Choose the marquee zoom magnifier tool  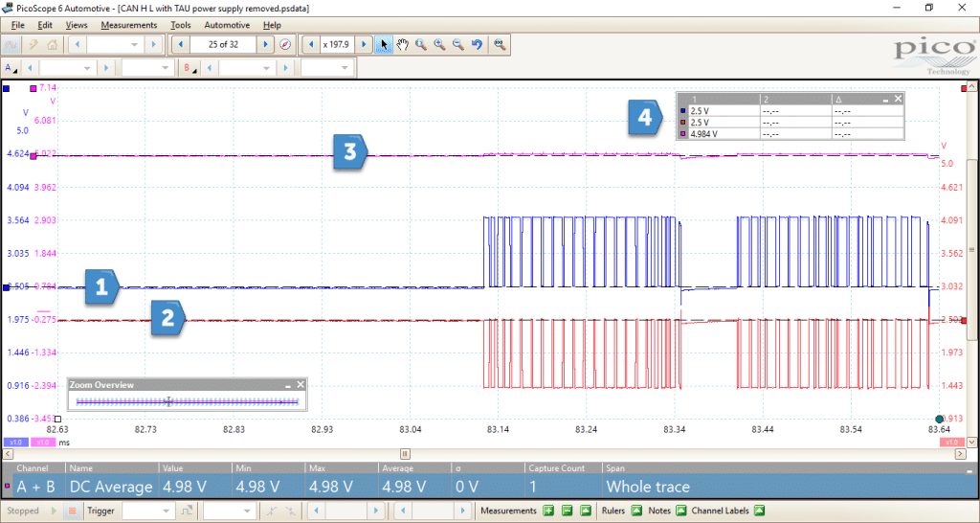[421, 44]
